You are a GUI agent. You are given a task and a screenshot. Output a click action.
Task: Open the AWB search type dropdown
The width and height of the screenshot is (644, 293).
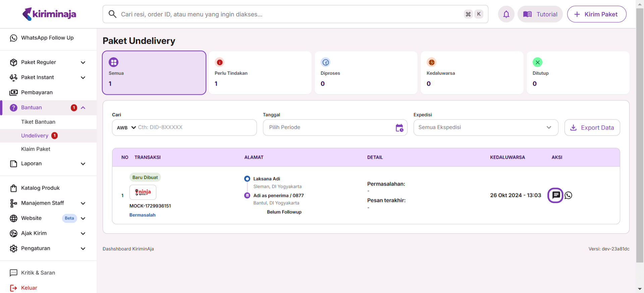coord(126,128)
